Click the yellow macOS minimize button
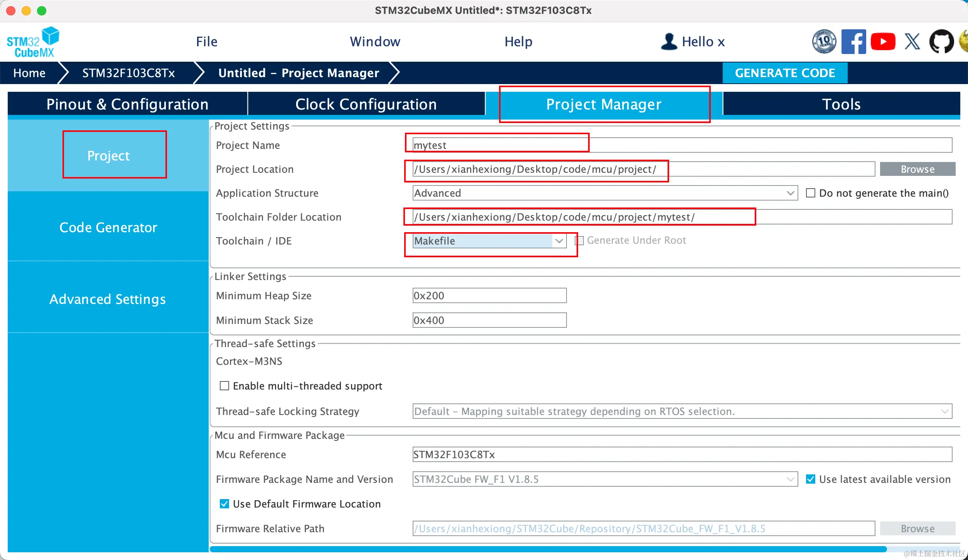The height and width of the screenshot is (560, 968). tap(26, 11)
